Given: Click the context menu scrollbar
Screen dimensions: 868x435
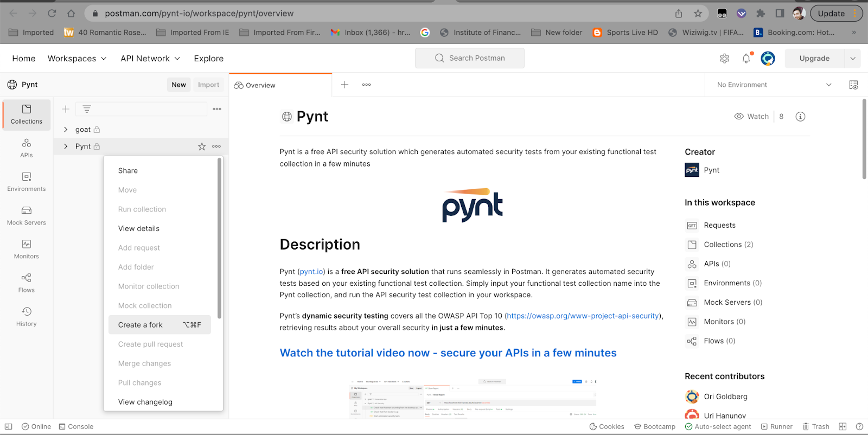Looking at the screenshot, I should 220,239.
